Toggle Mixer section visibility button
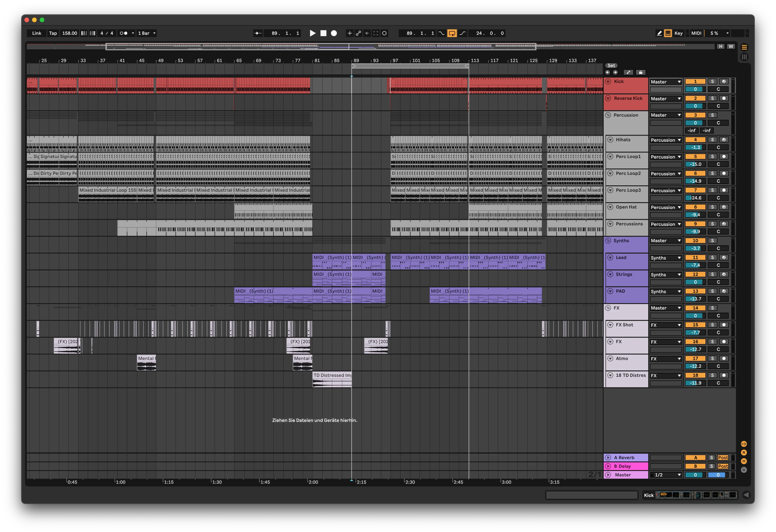This screenshot has width=776, height=532. click(x=744, y=461)
